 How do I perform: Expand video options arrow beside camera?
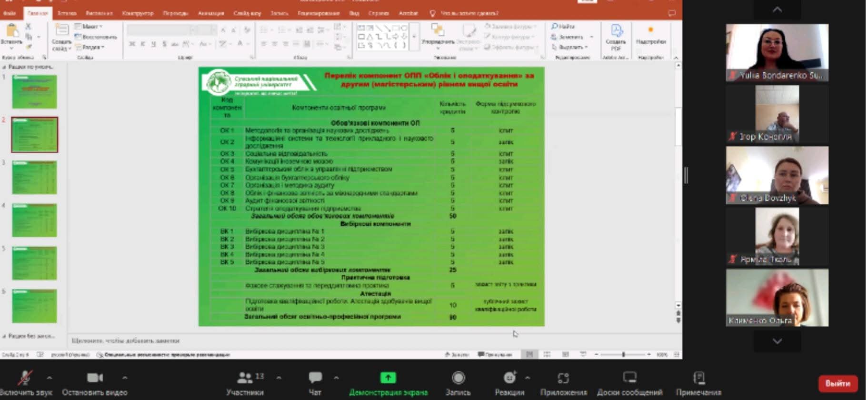[x=125, y=378]
